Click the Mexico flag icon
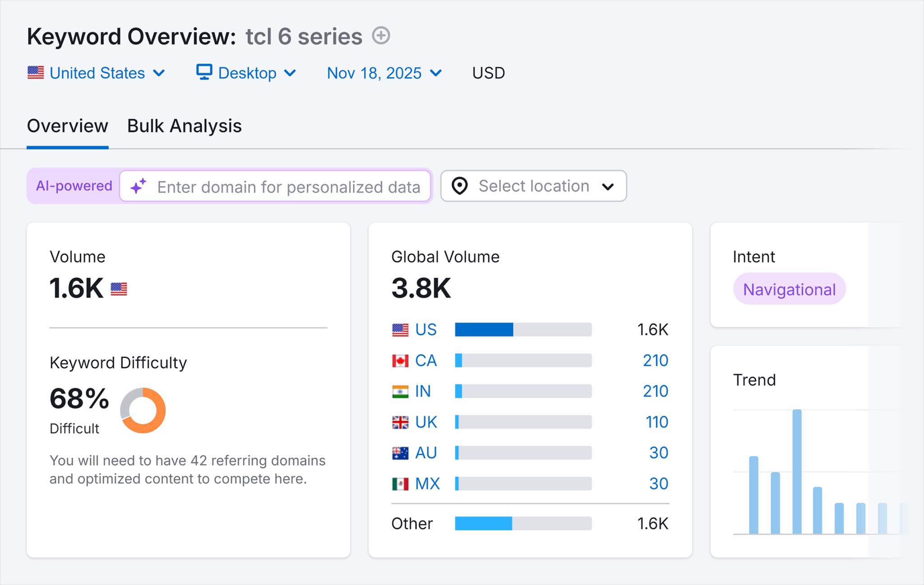 coord(400,484)
